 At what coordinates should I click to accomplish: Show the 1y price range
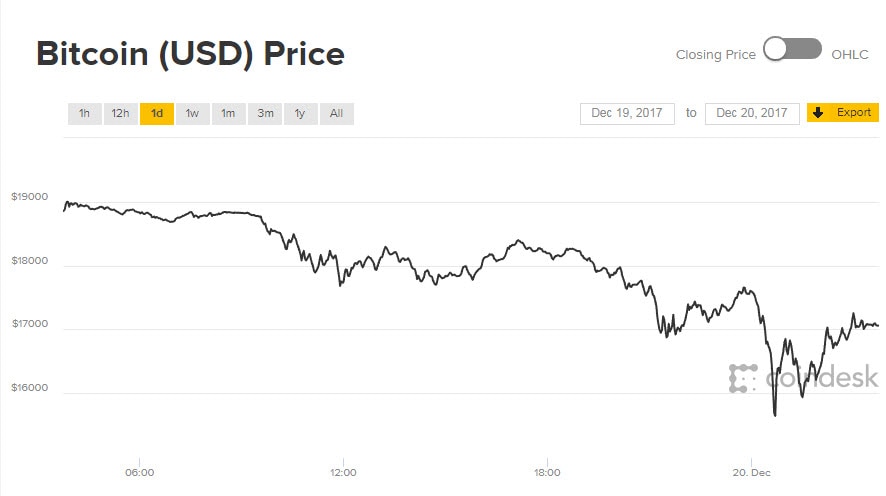tap(300, 113)
